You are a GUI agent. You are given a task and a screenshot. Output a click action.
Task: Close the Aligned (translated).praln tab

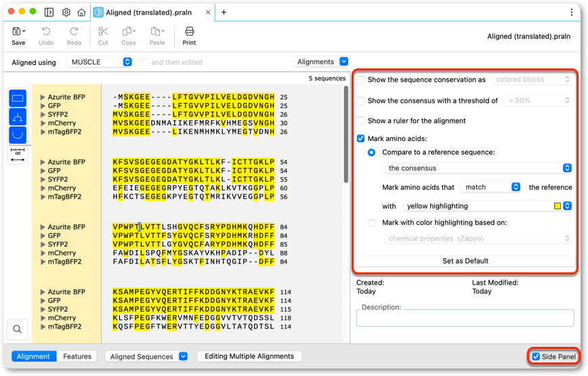[x=208, y=12]
